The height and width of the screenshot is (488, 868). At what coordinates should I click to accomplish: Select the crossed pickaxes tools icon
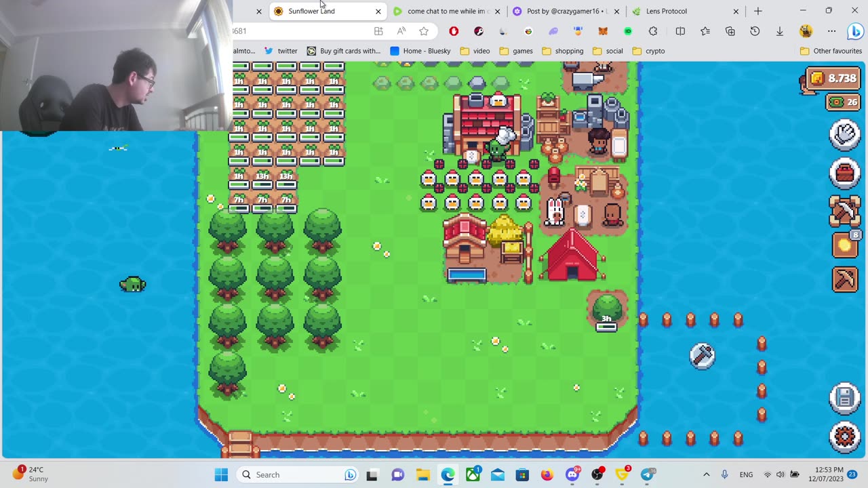[x=845, y=211]
